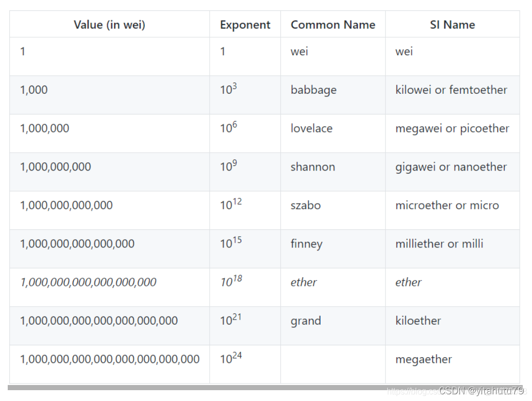Click the exponent '1' in the wei row
532x401 pixels.
pyautogui.click(x=223, y=52)
